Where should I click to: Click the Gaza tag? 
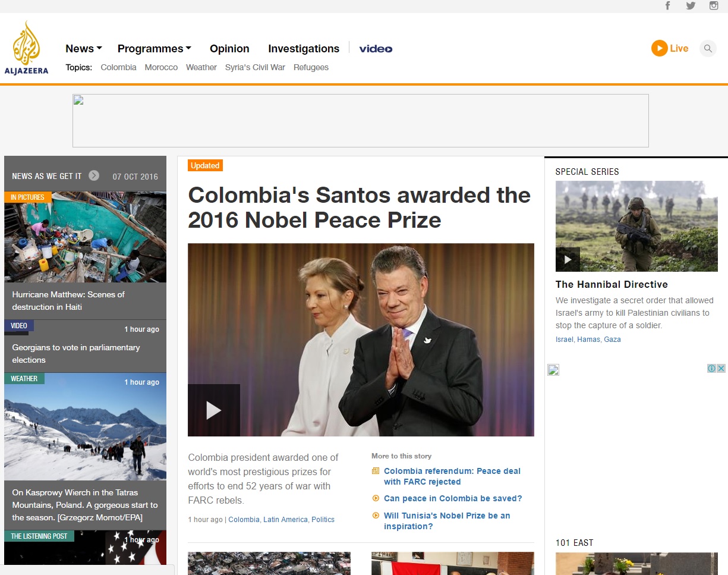coord(612,340)
